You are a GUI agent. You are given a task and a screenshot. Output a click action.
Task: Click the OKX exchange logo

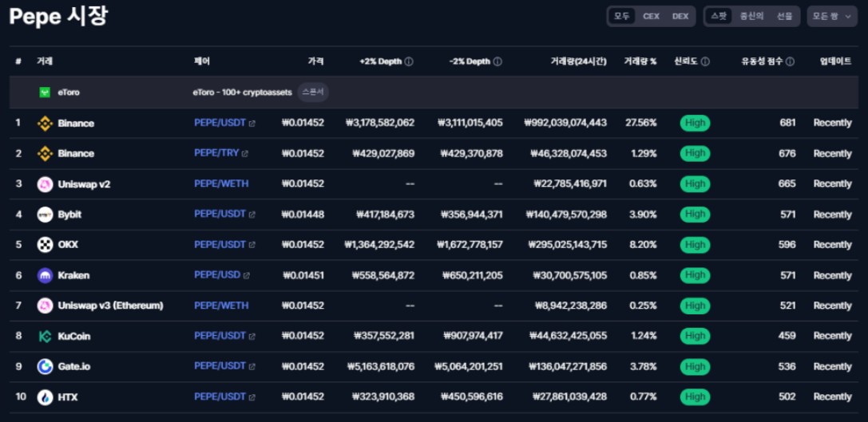click(x=45, y=244)
